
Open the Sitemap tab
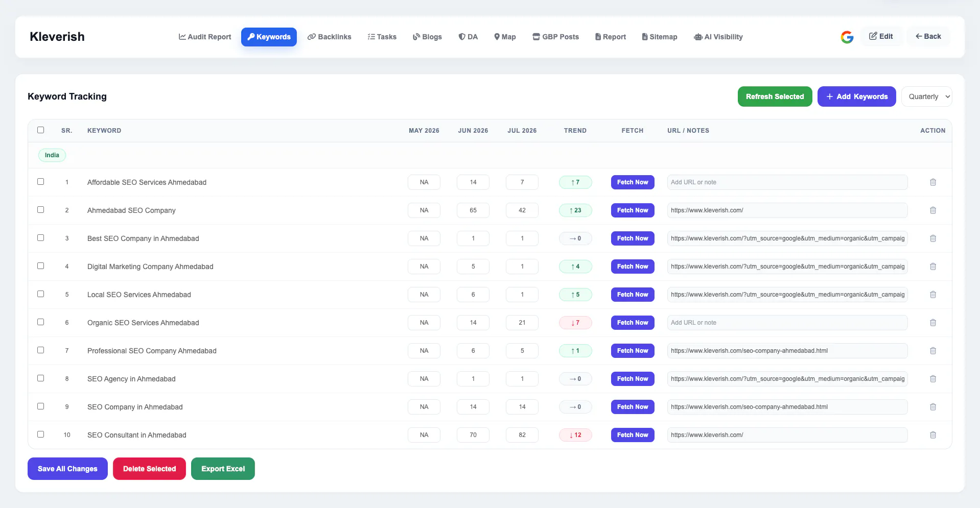(x=660, y=37)
